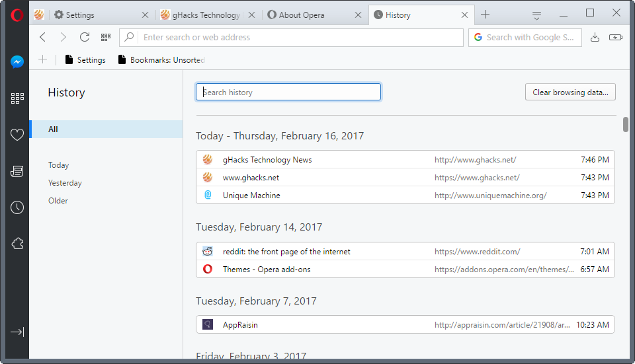Select the All history filter

(106, 129)
